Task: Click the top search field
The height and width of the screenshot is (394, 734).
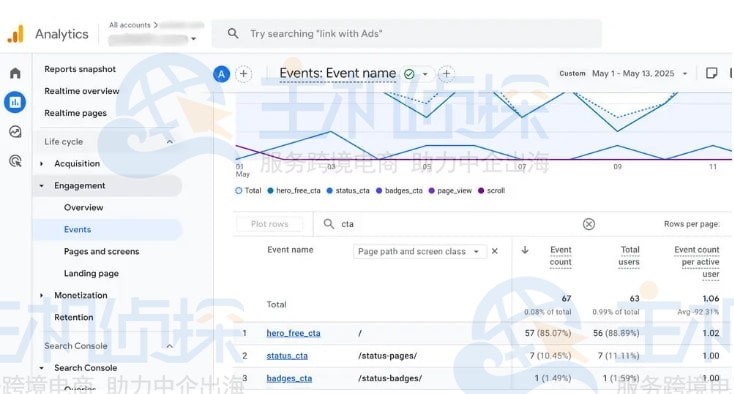Action: pos(406,34)
